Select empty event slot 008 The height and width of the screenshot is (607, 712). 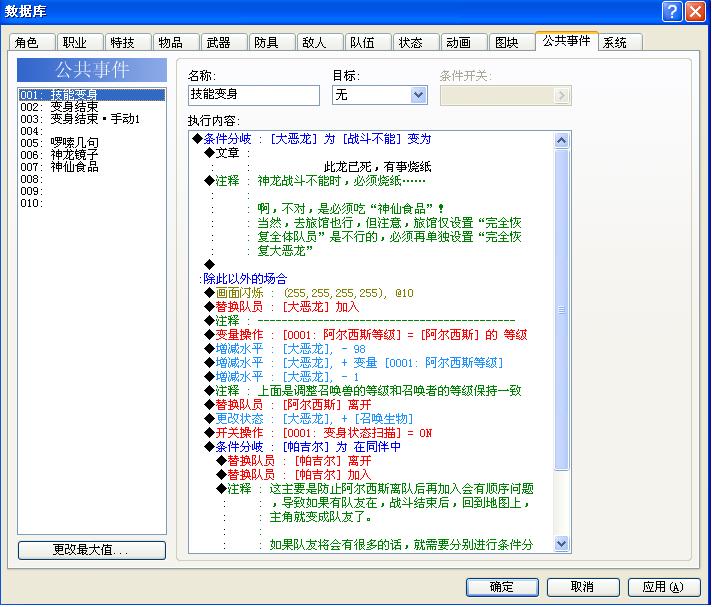coord(92,179)
